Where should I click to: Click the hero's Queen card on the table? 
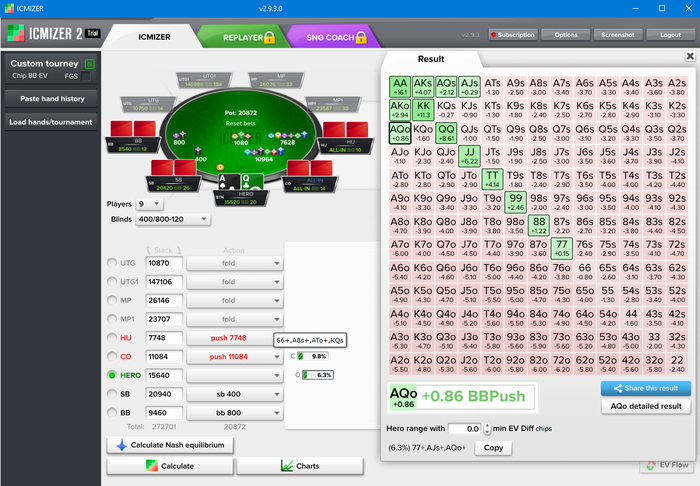[252, 182]
